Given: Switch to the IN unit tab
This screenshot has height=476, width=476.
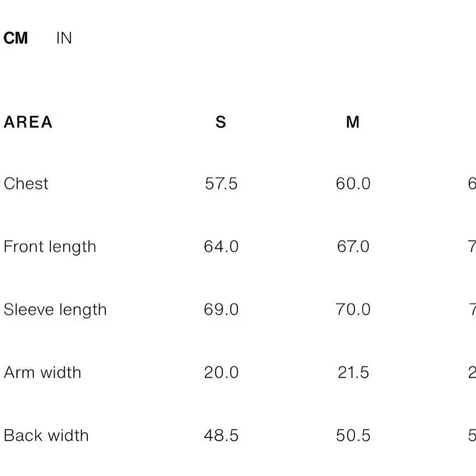Looking at the screenshot, I should tap(64, 38).
